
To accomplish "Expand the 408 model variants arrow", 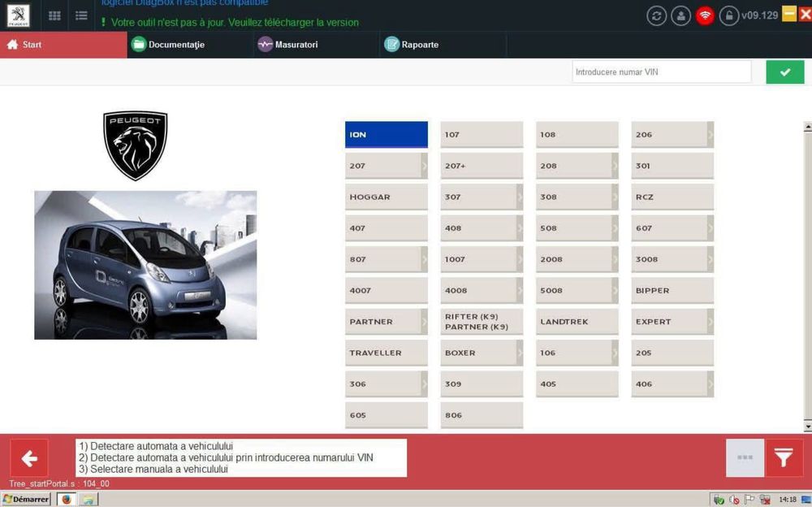I will coord(520,228).
